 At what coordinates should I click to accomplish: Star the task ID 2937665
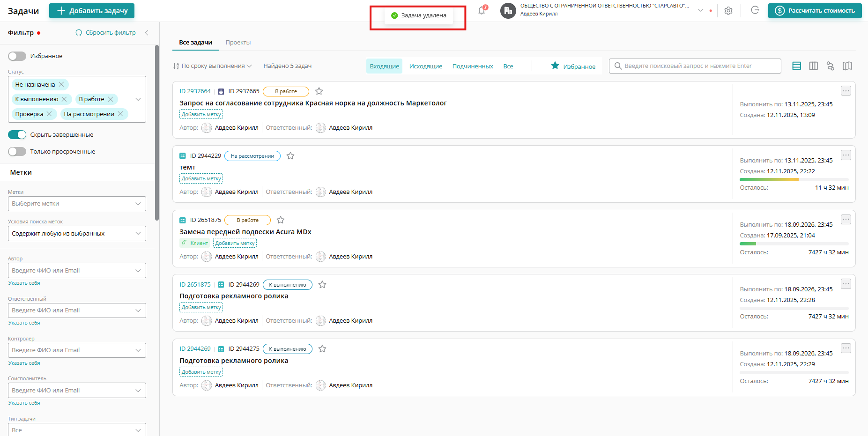coord(319,91)
